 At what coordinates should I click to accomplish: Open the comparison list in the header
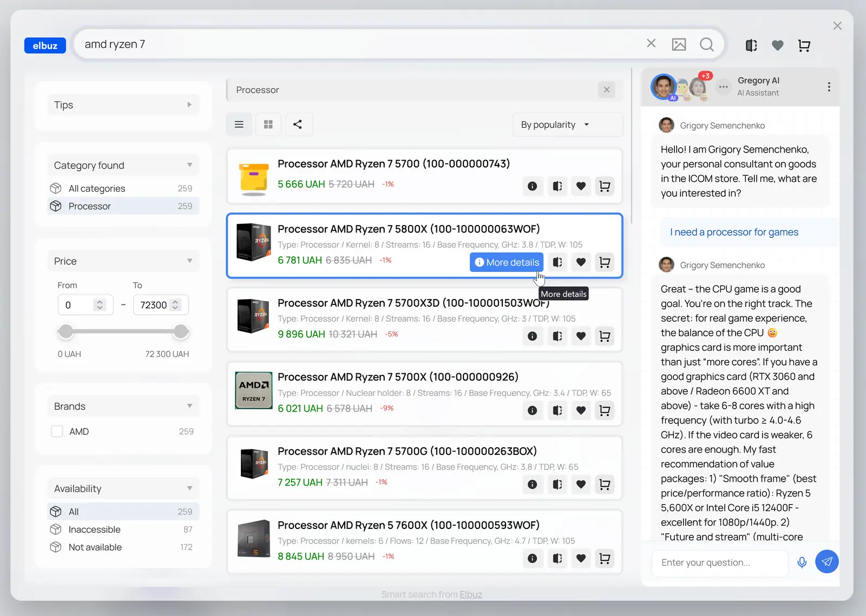[x=751, y=45]
